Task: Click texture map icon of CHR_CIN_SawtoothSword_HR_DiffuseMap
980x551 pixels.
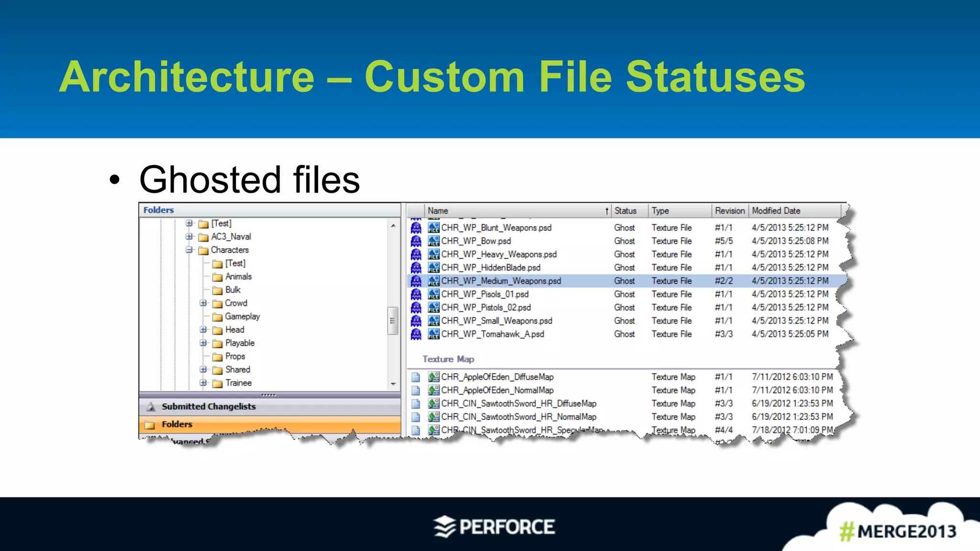Action: coord(434,404)
